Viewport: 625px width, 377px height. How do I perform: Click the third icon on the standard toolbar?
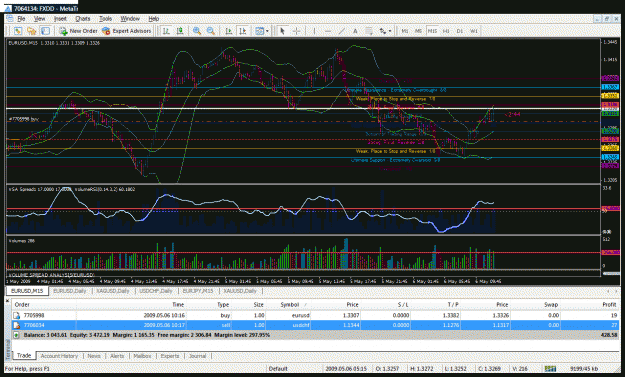point(45,31)
